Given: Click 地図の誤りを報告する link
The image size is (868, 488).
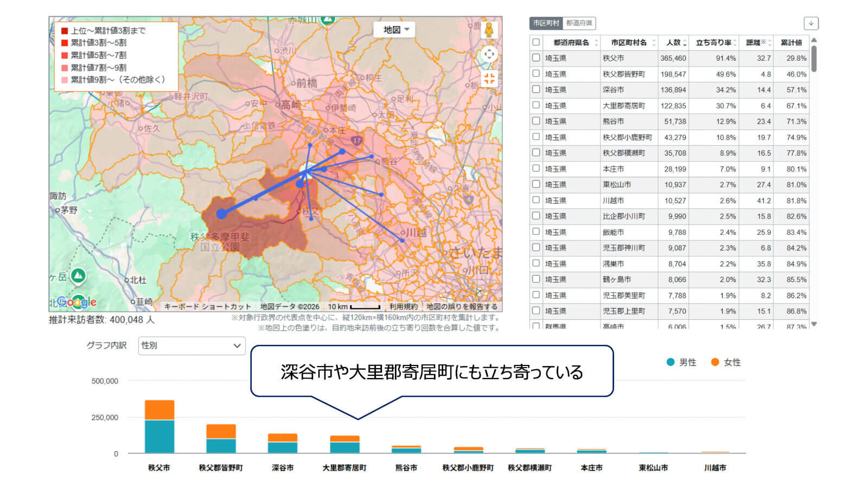Looking at the screenshot, I should point(462,306).
